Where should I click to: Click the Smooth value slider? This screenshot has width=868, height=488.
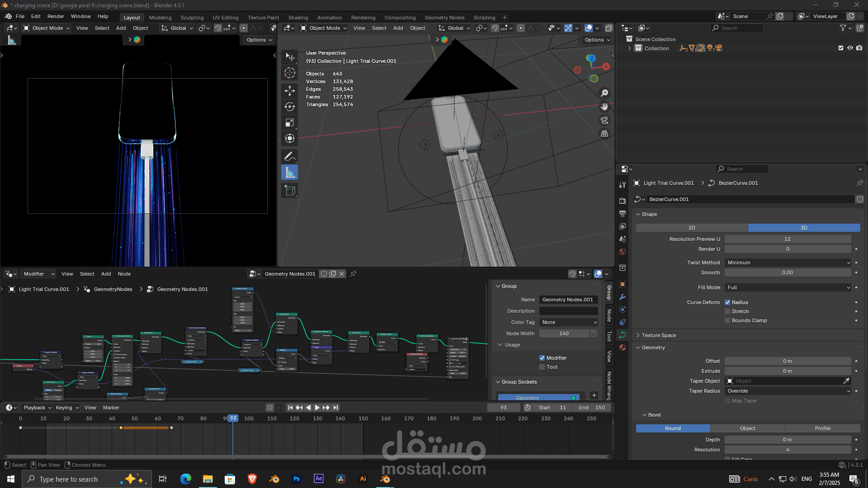pyautogui.click(x=787, y=272)
